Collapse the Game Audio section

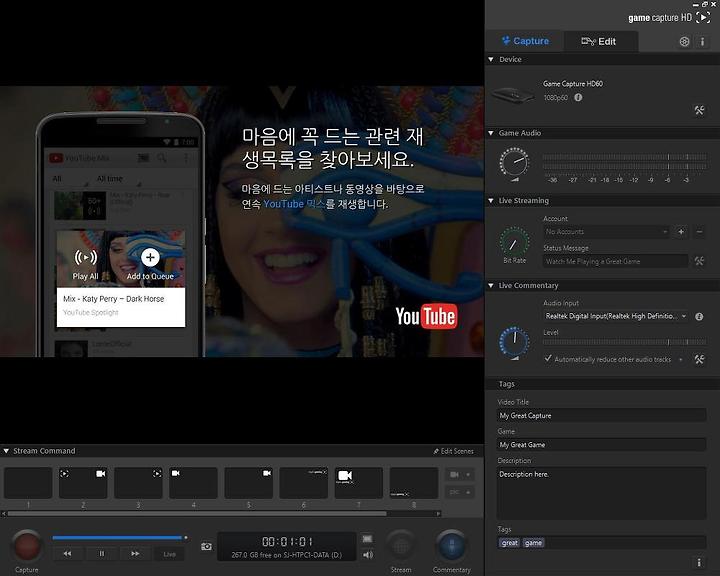(x=491, y=133)
